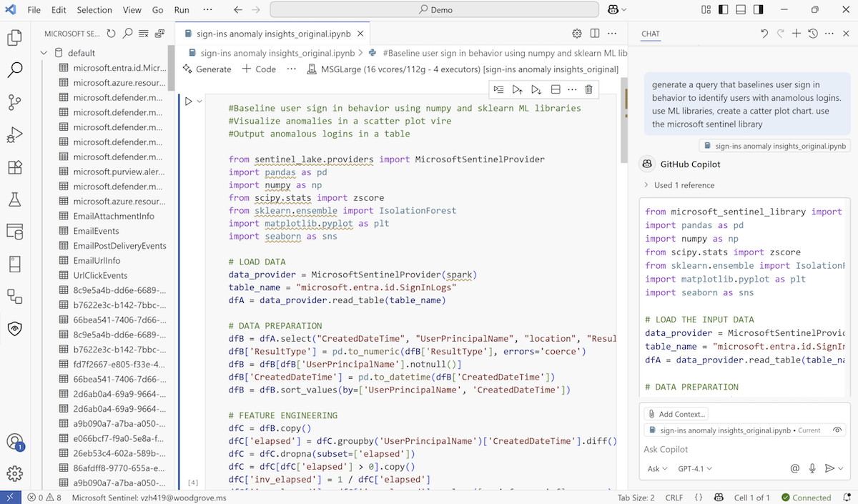Click the search icon in Sentinel panel header

pyautogui.click(x=127, y=34)
